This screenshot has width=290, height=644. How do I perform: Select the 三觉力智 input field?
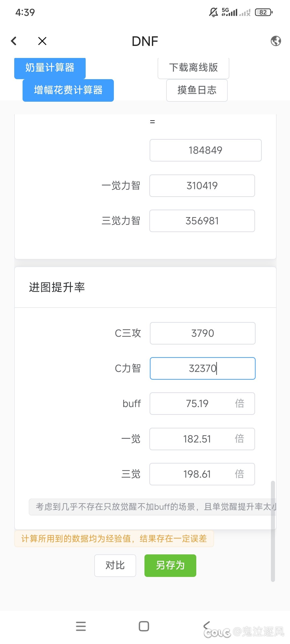point(202,221)
